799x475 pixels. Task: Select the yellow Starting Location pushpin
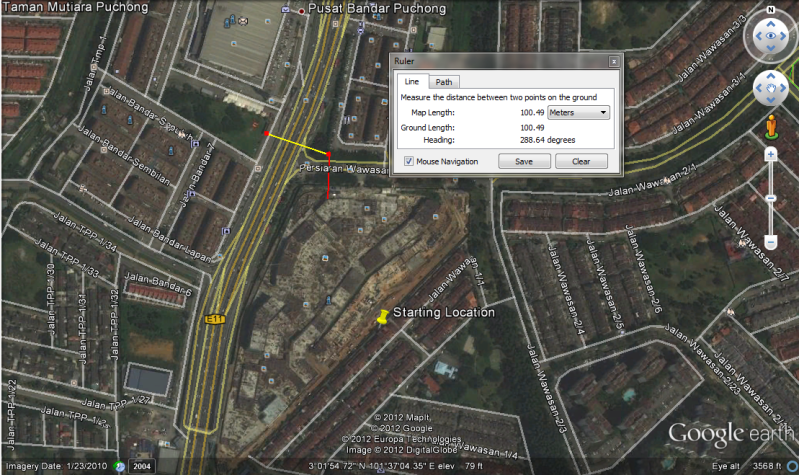(382, 317)
